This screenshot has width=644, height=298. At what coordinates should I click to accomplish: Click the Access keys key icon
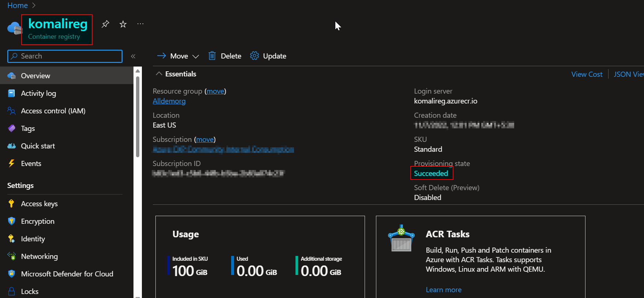[11, 204]
